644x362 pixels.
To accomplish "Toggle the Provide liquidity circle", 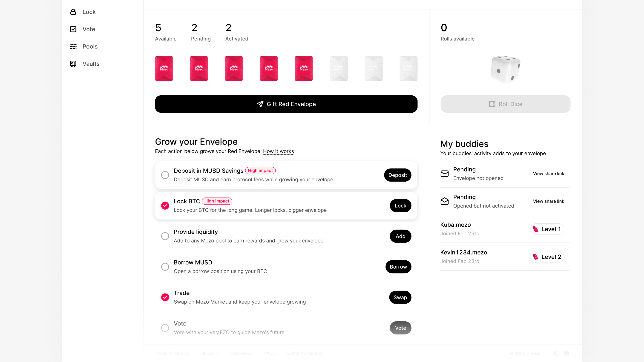I will [165, 236].
